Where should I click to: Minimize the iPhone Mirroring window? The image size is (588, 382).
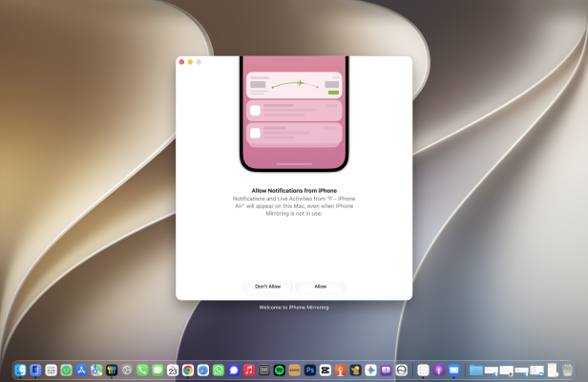[191, 62]
